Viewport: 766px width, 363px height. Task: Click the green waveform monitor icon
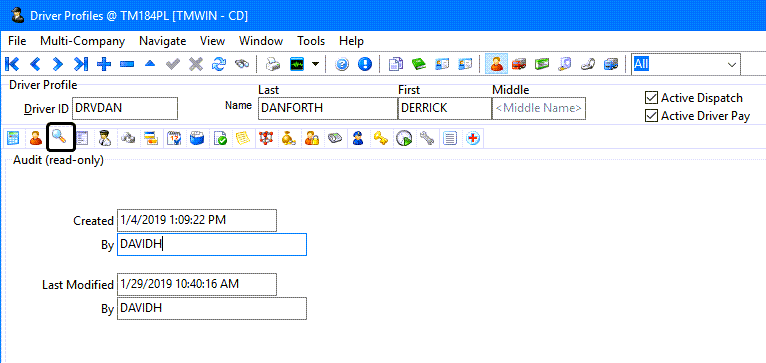pyautogui.click(x=297, y=64)
